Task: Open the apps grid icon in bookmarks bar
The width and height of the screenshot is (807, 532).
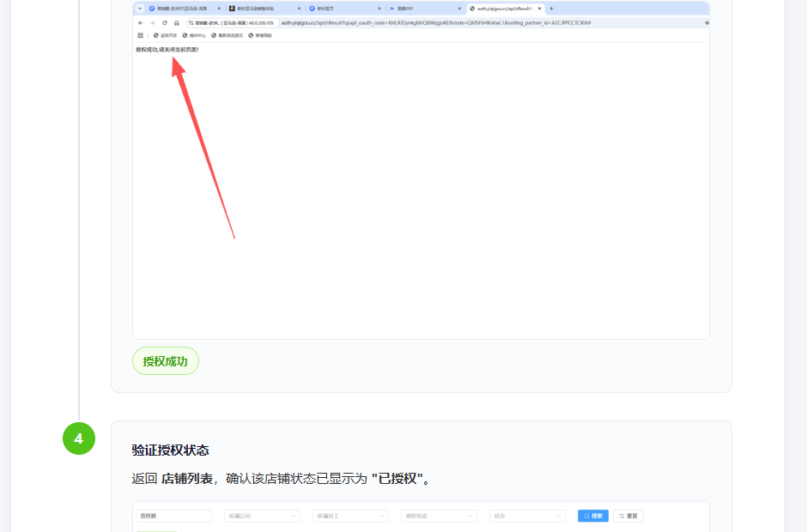Action: tap(141, 35)
